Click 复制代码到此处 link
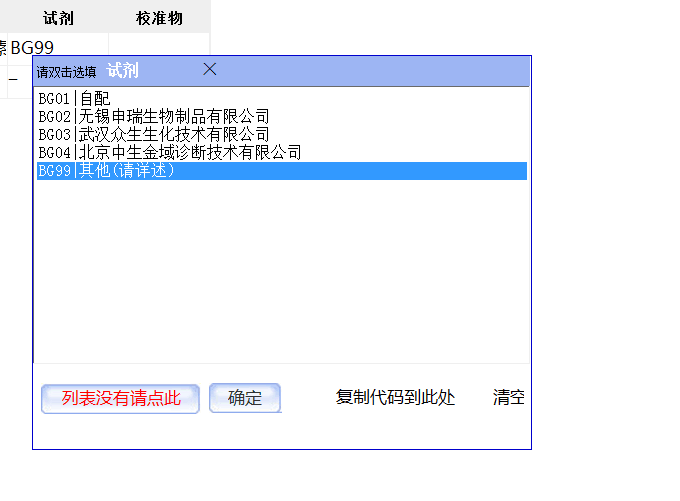Viewport: 680px width, 501px height. tap(395, 398)
